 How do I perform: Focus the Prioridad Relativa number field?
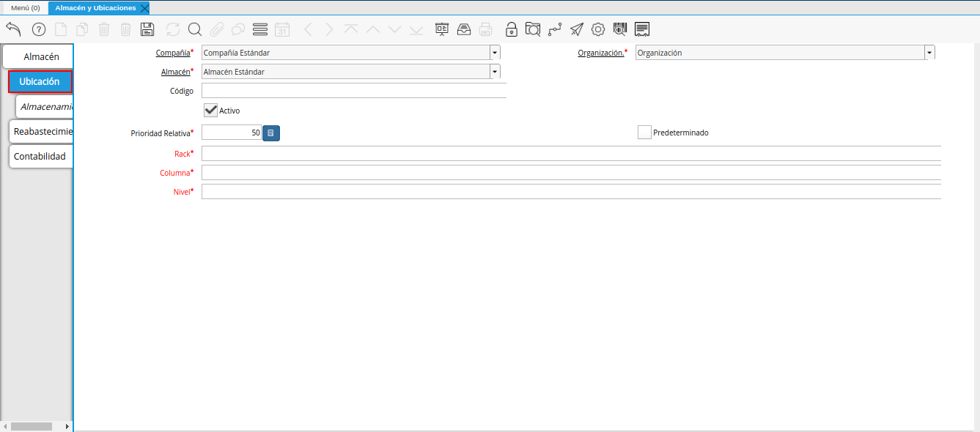pos(232,133)
